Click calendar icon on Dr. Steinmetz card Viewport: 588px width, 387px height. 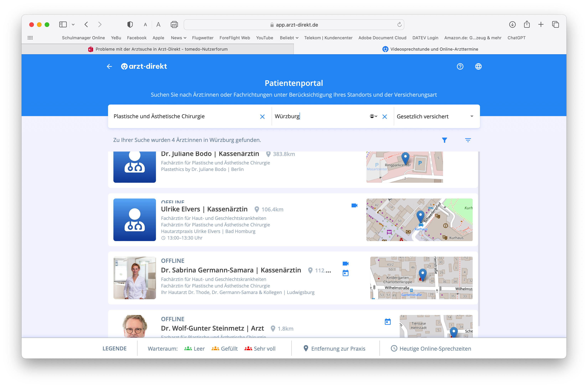pyautogui.click(x=388, y=322)
